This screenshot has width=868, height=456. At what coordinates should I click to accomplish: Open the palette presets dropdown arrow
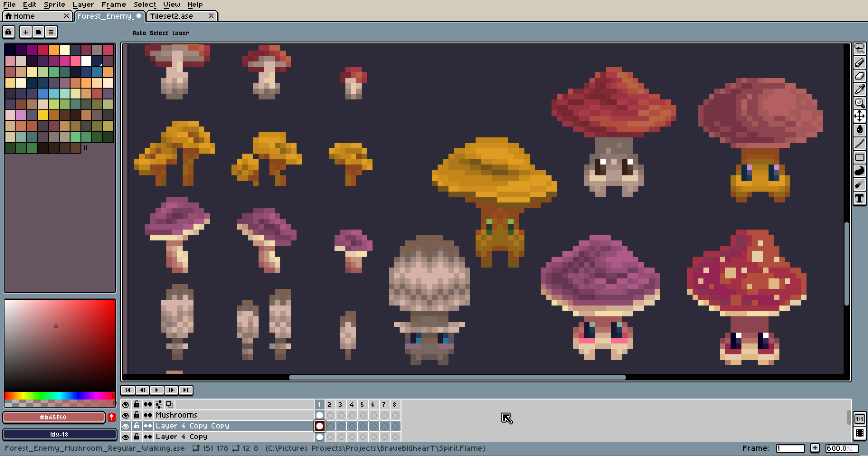point(26,32)
